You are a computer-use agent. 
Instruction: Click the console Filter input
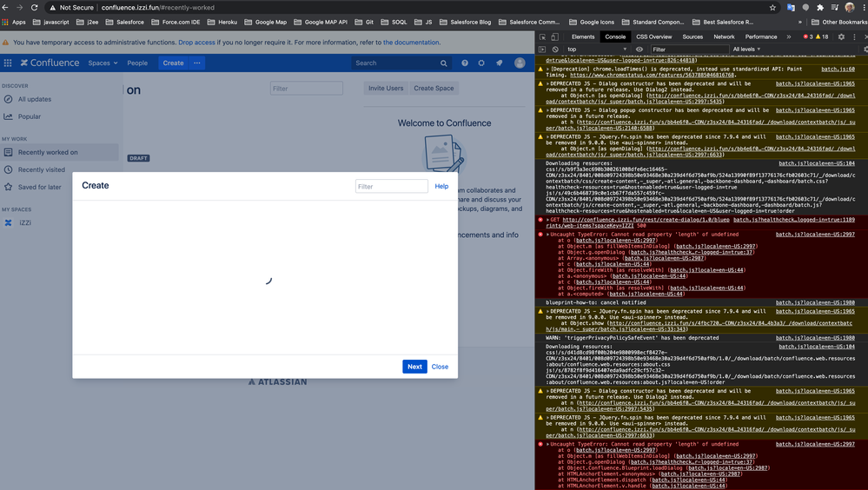click(690, 50)
